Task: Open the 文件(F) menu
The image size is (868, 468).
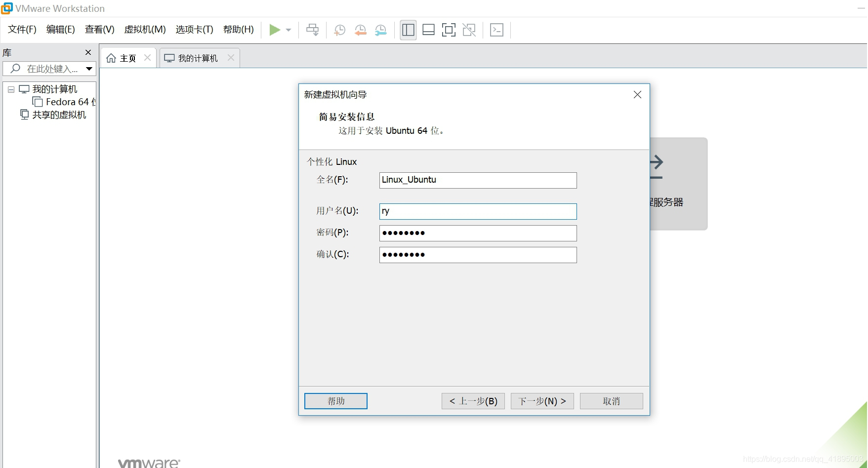Action: tap(22, 30)
